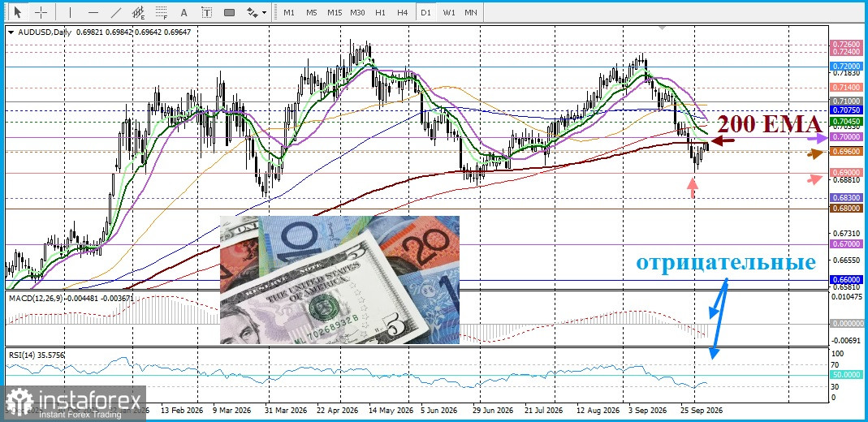Switch chart to H1 timeframe
Image resolution: width=868 pixels, height=422 pixels.
[380, 12]
